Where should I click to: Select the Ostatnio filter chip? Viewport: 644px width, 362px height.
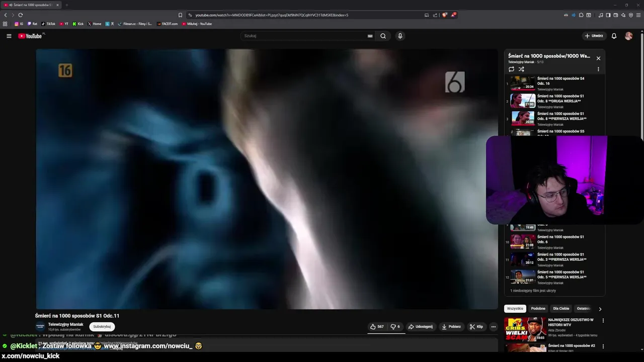pyautogui.click(x=583, y=308)
